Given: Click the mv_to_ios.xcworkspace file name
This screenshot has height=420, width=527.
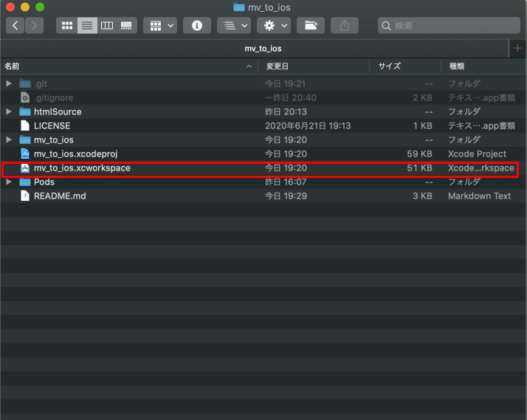Looking at the screenshot, I should [x=82, y=168].
